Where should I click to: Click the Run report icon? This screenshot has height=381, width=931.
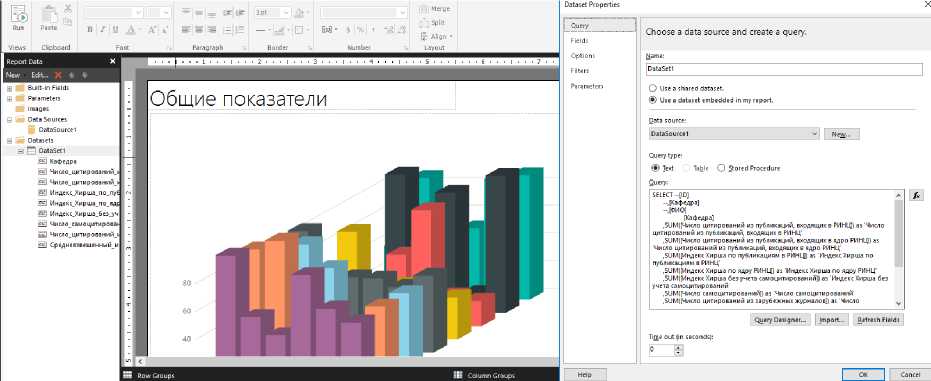pyautogui.click(x=18, y=14)
